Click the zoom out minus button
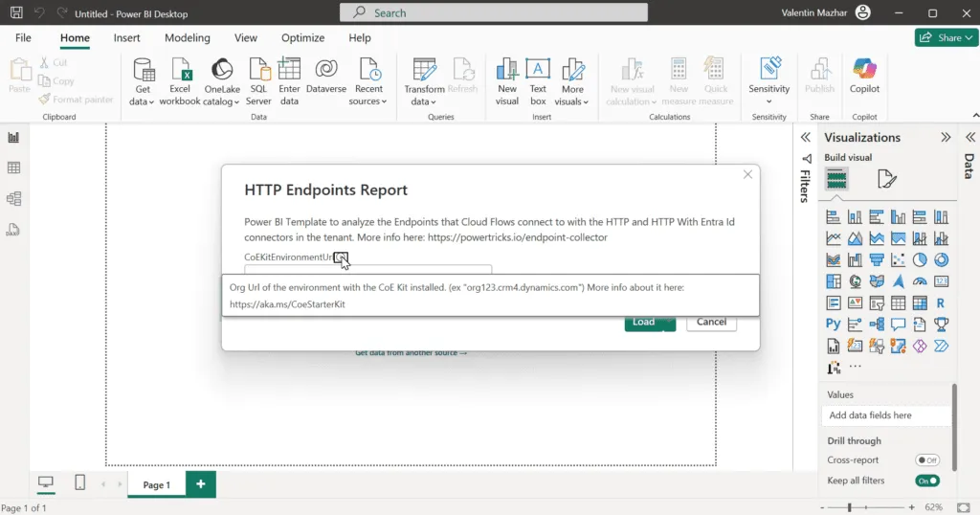980x515 pixels. click(822, 507)
